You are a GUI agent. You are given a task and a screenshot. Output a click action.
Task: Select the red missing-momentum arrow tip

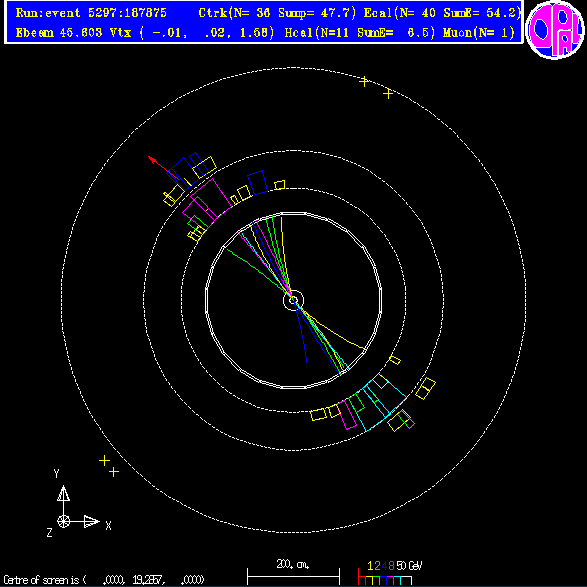tap(151, 159)
